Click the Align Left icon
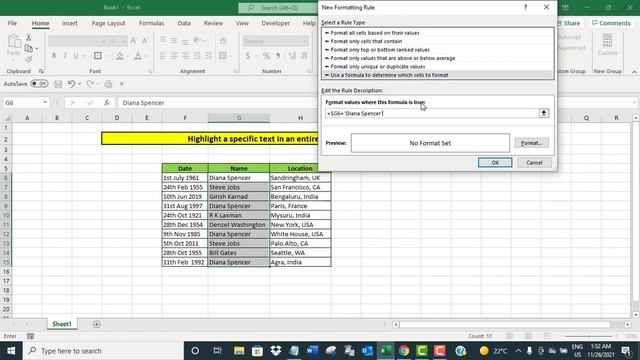This screenshot has height=360, width=640. tap(162, 56)
